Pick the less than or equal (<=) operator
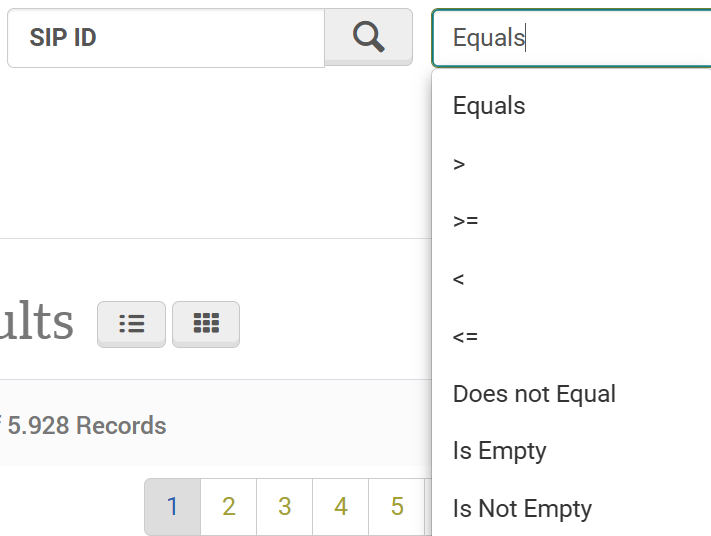711x536 pixels. click(x=465, y=336)
